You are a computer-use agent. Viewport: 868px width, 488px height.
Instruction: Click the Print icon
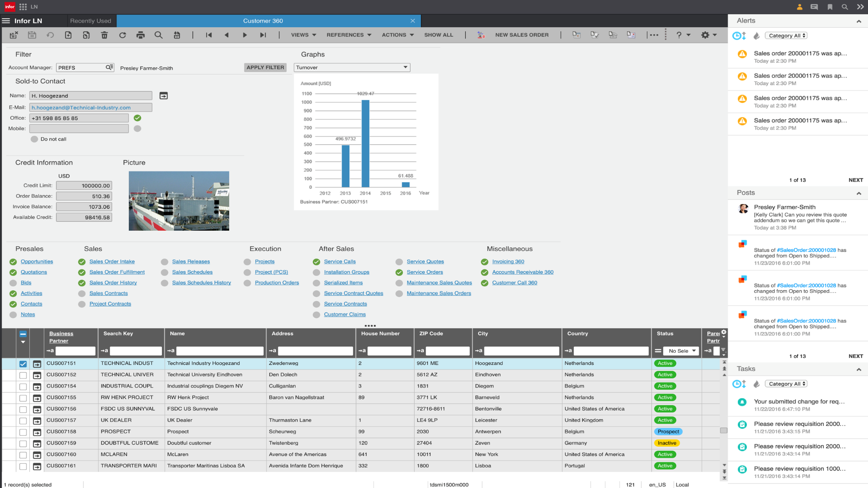141,35
